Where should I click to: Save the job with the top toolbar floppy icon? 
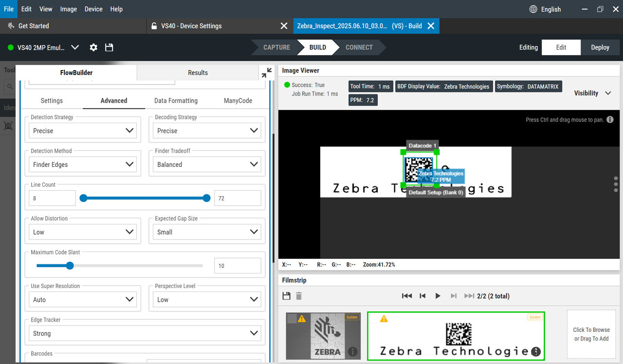(109, 47)
